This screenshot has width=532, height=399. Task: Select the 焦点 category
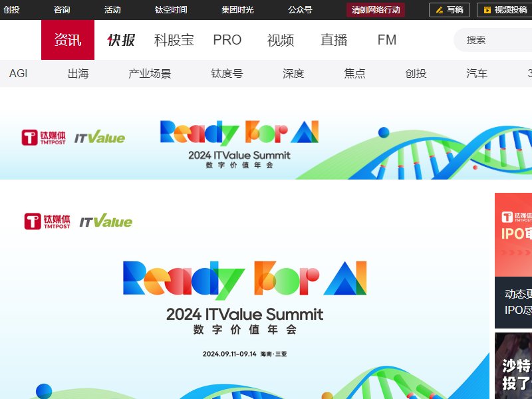pyautogui.click(x=354, y=73)
